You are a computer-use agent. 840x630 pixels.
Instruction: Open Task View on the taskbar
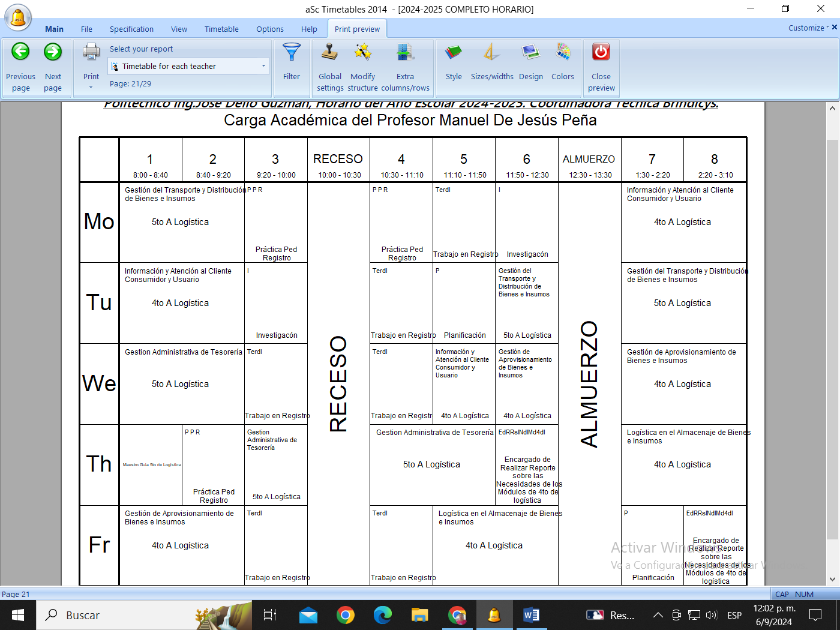(270, 615)
